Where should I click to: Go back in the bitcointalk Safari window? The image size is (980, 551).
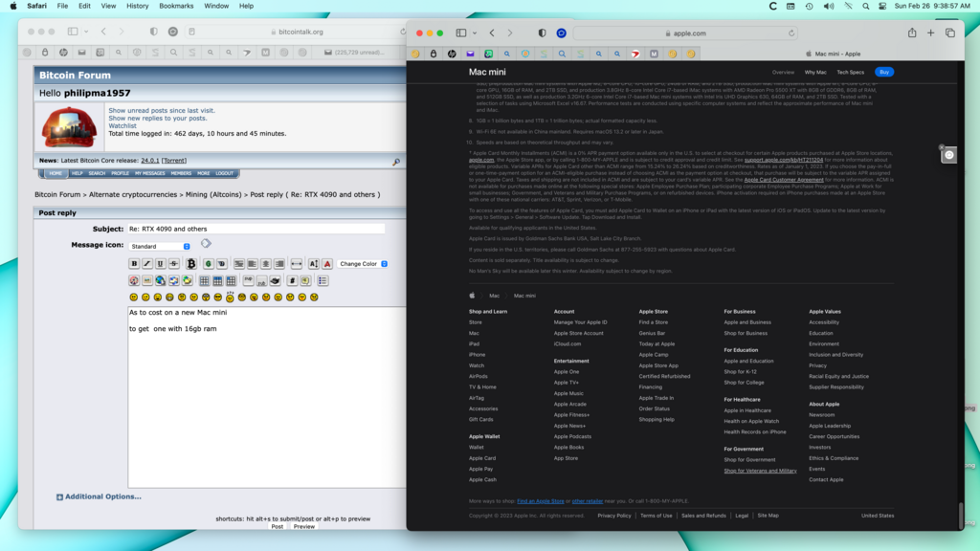(x=103, y=32)
